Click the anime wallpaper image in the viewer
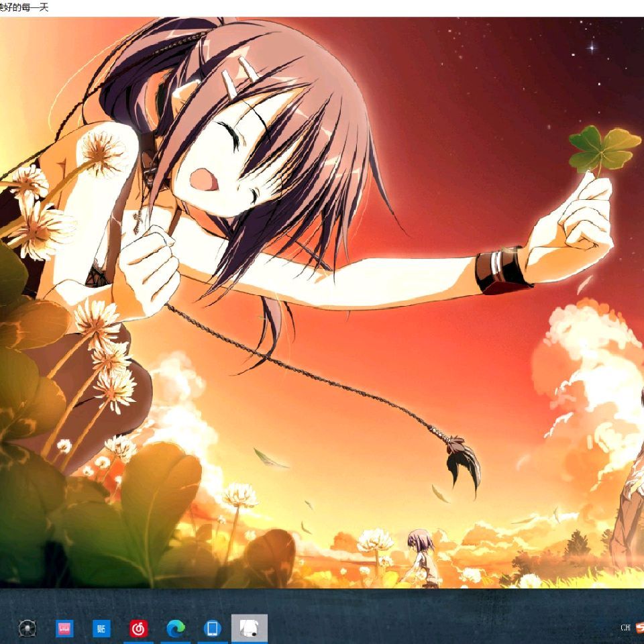Viewport: 644px width, 644px height. (x=322, y=303)
